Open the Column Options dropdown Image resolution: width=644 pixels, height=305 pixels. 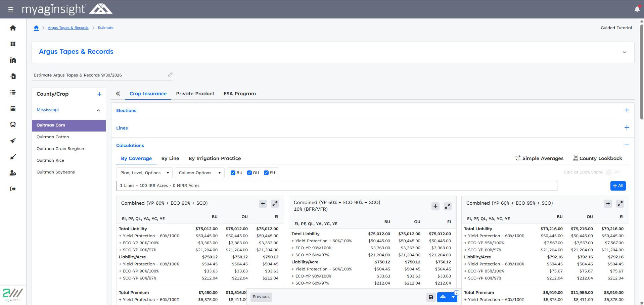click(199, 173)
